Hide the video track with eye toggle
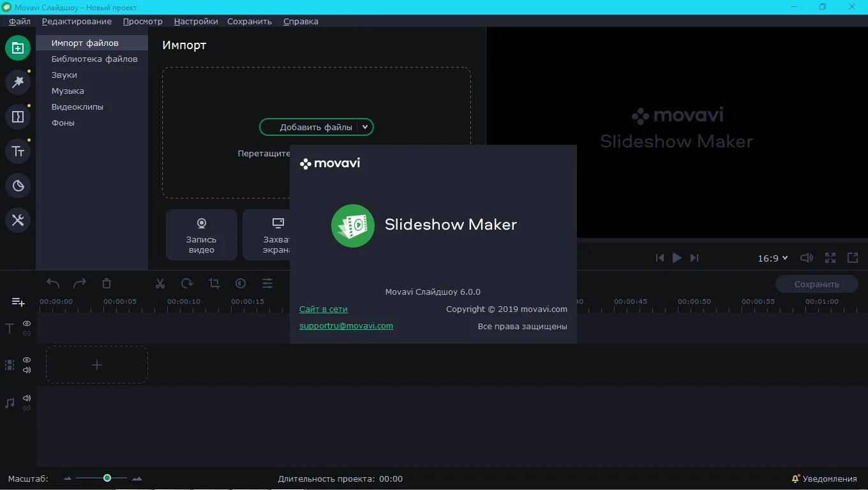Image resolution: width=868 pixels, height=490 pixels. (x=26, y=360)
